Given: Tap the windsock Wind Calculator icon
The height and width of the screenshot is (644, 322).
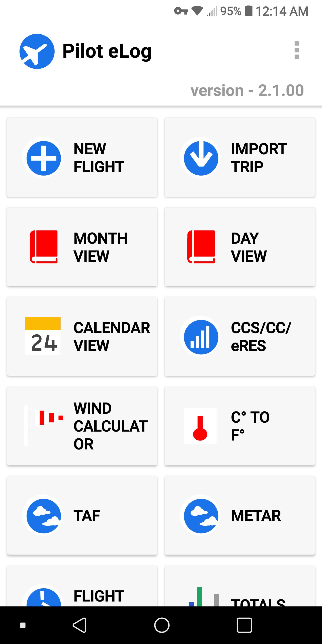Looking at the screenshot, I should click(x=44, y=426).
